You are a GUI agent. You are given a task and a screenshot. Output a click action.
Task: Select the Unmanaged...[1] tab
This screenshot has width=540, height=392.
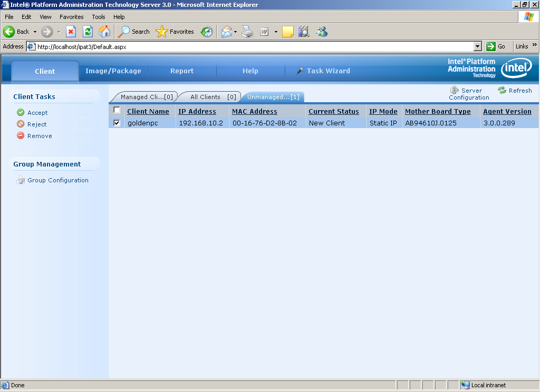pyautogui.click(x=273, y=97)
